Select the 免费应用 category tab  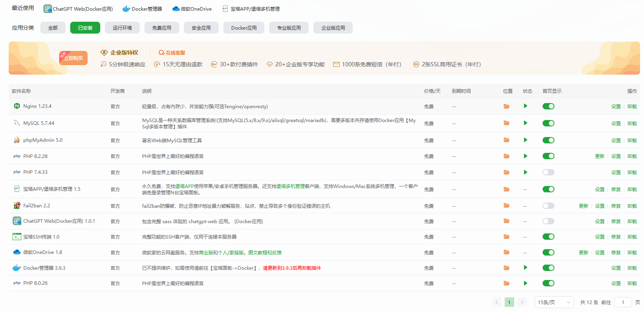point(162,28)
